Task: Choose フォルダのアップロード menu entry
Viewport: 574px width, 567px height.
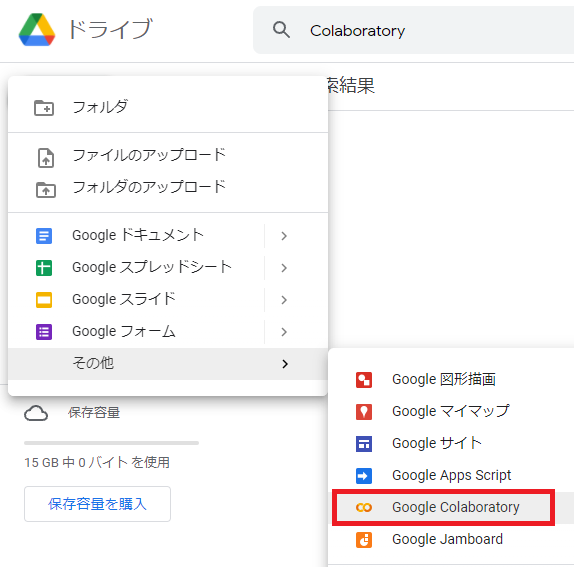Action: 168,187
